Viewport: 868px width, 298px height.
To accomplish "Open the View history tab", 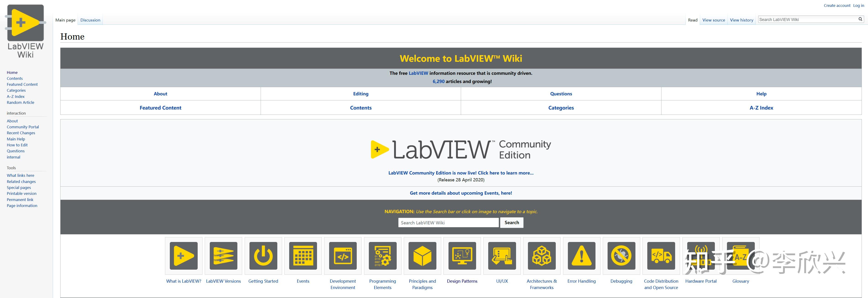I will (741, 20).
